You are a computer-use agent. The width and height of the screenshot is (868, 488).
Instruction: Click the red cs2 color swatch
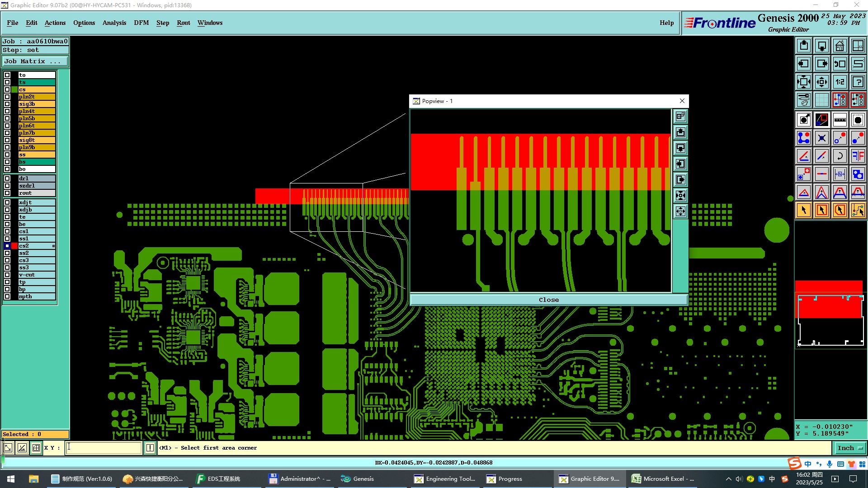point(14,246)
